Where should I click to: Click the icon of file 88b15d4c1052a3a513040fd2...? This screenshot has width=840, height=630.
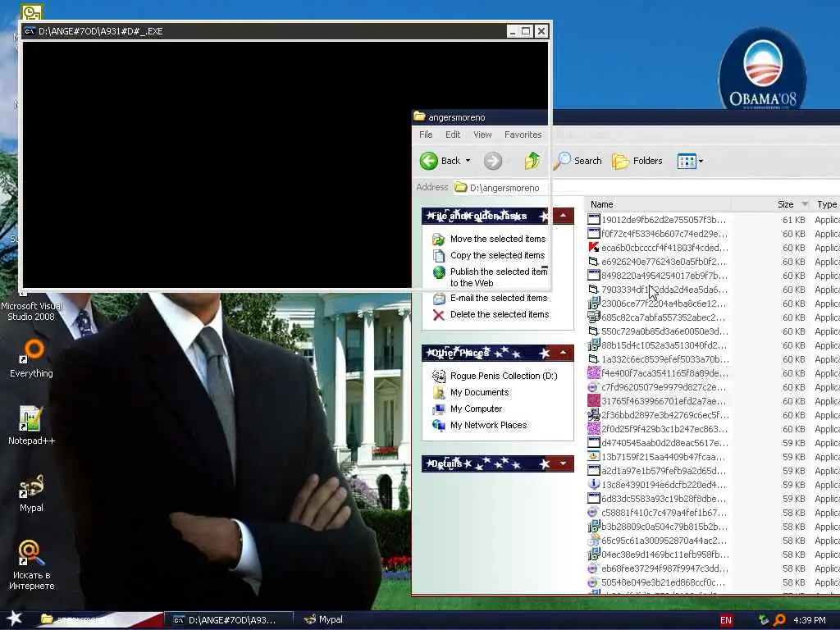tap(594, 345)
